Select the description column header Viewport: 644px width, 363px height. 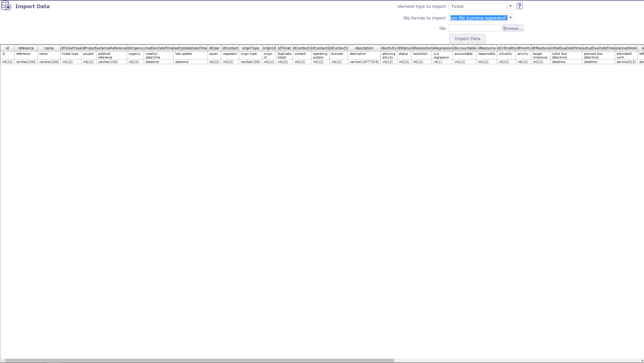tap(364, 48)
